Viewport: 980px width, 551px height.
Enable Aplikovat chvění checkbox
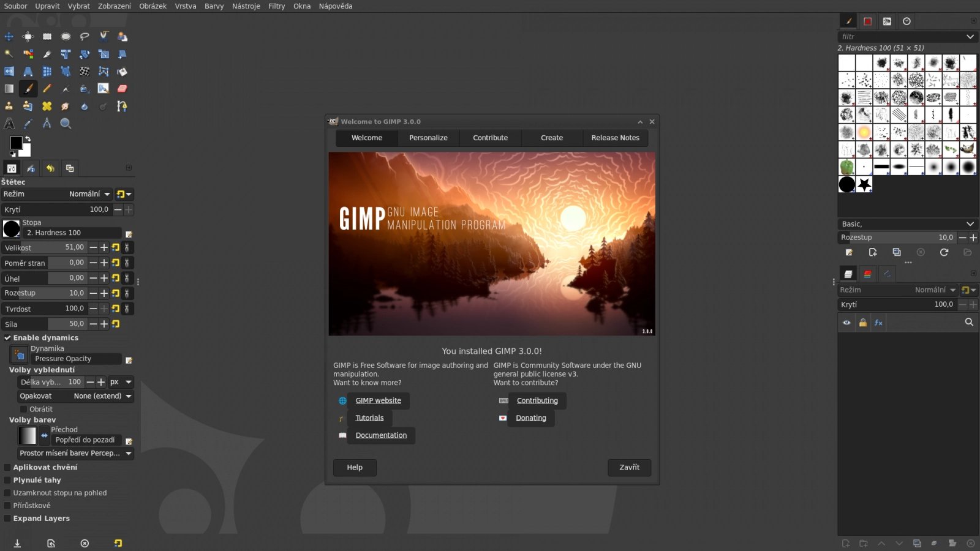7,467
